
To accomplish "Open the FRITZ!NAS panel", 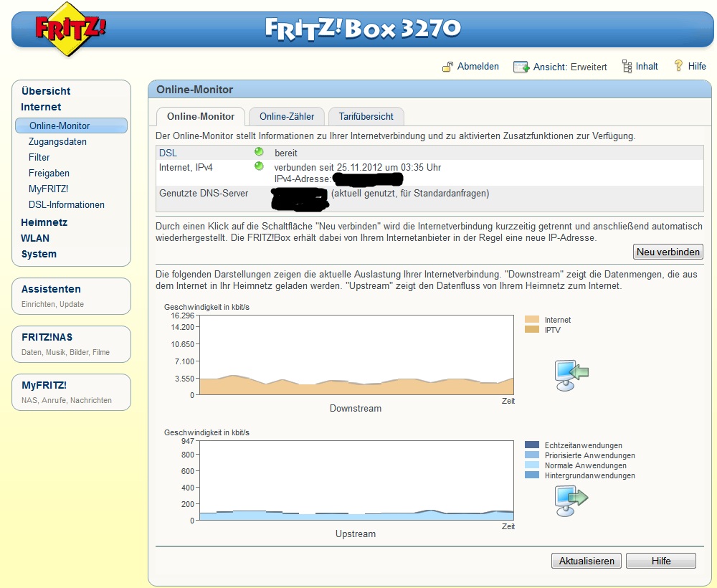I will [71, 344].
